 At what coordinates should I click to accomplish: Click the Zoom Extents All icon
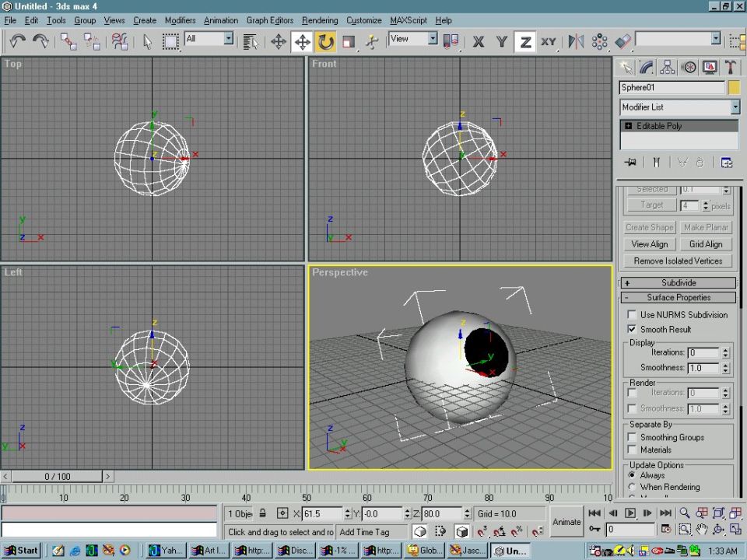(x=735, y=513)
